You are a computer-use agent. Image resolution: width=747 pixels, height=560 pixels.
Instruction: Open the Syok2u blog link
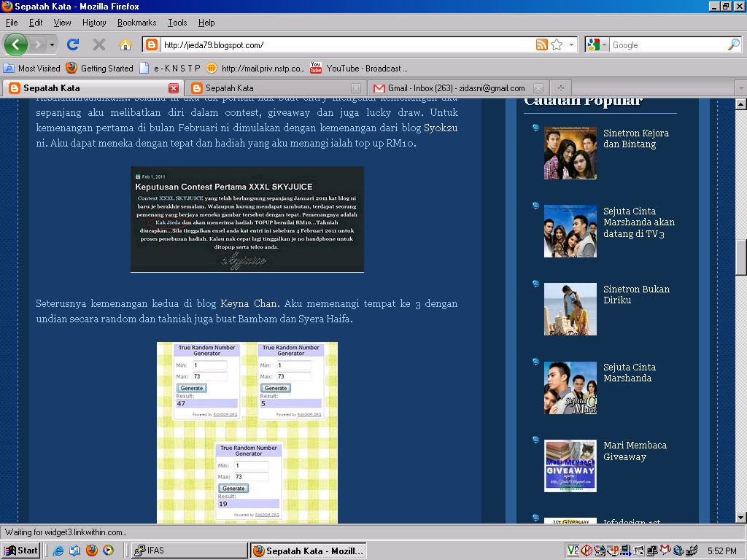pos(440,128)
